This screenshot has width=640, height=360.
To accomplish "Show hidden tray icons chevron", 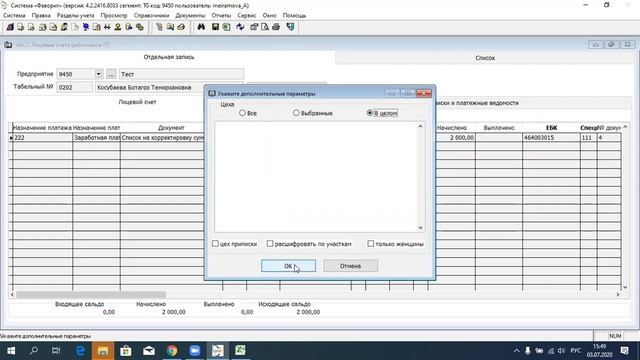I will [x=516, y=351].
